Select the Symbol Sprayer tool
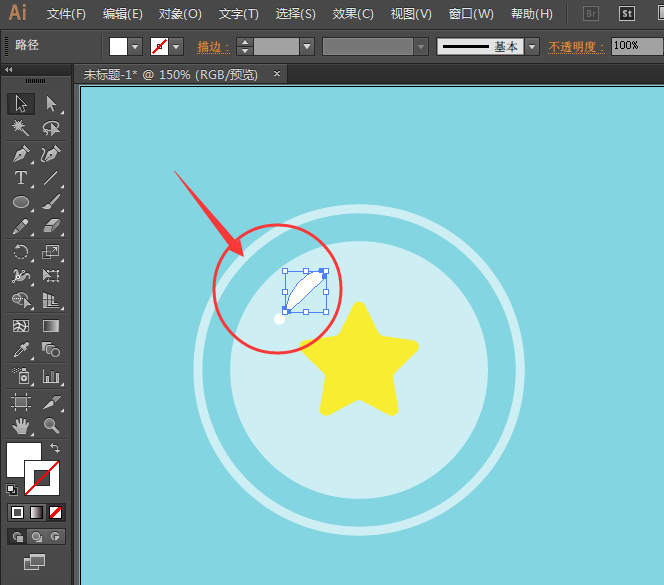This screenshot has height=585, width=664. 21,376
